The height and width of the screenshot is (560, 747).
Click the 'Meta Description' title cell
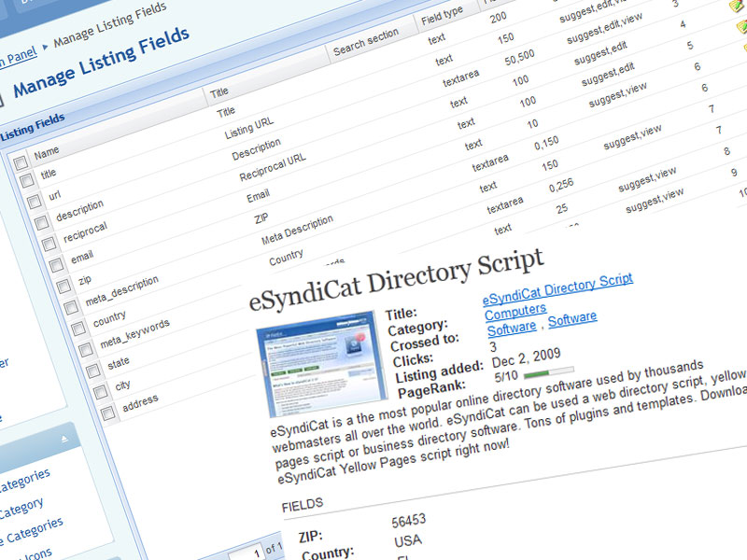[297, 230]
